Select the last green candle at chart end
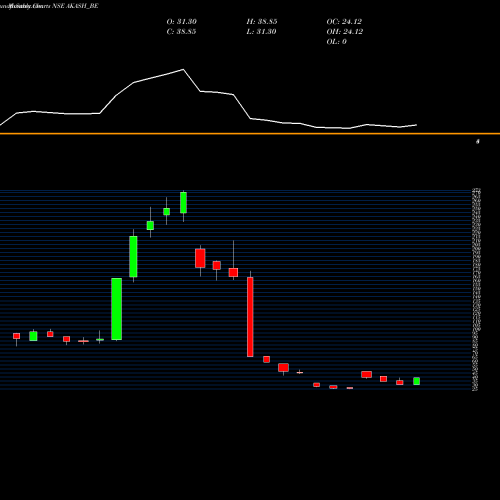Viewport: 500px width, 500px height. pyautogui.click(x=416, y=381)
